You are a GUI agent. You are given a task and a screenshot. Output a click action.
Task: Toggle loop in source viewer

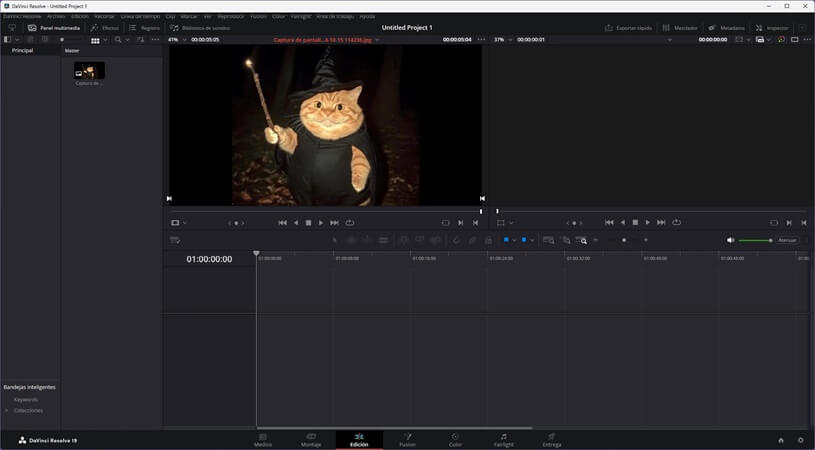click(x=350, y=222)
